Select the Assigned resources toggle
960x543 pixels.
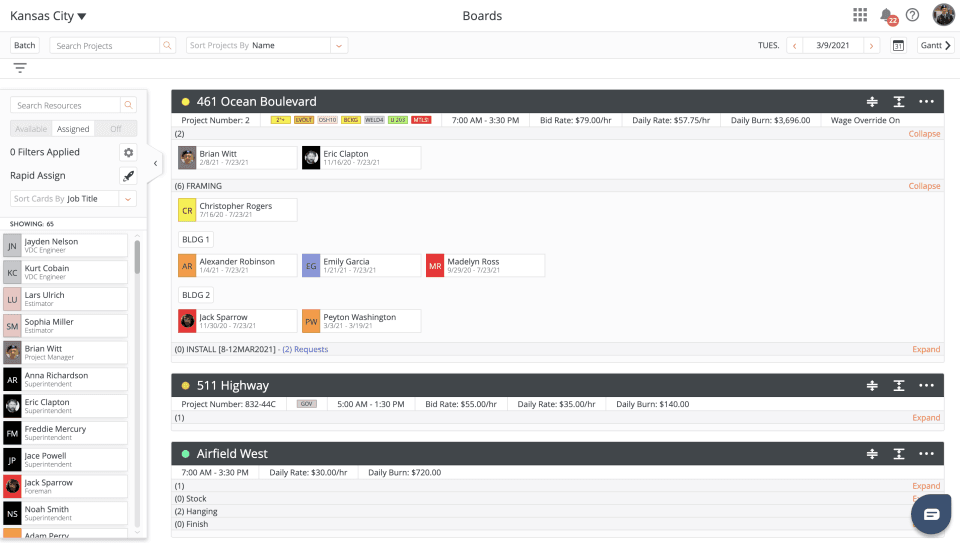(73, 129)
